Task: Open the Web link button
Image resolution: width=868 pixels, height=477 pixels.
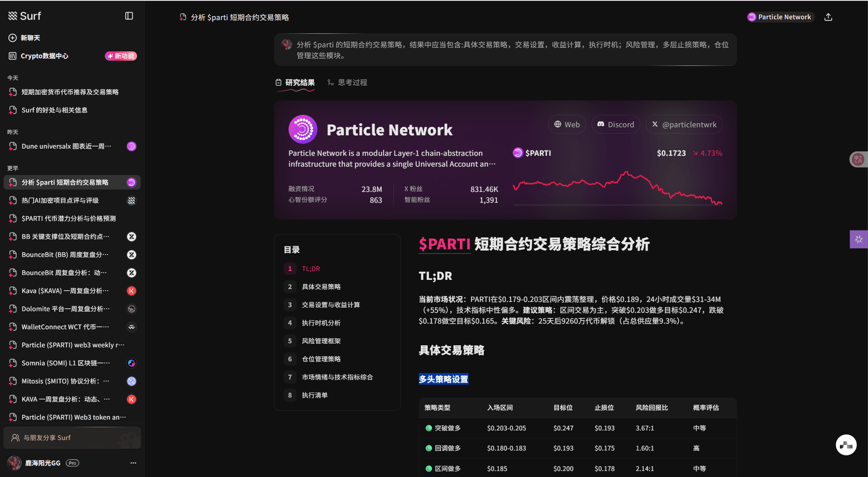Action: [x=567, y=124]
